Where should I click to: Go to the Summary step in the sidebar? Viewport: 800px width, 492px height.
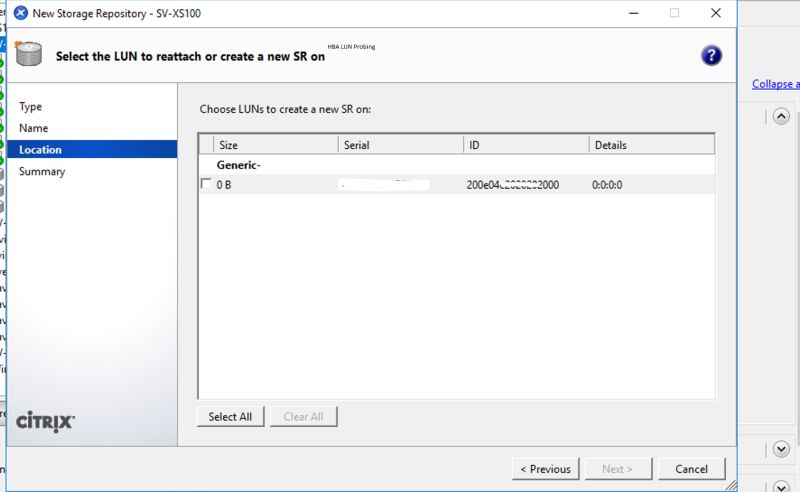42,171
